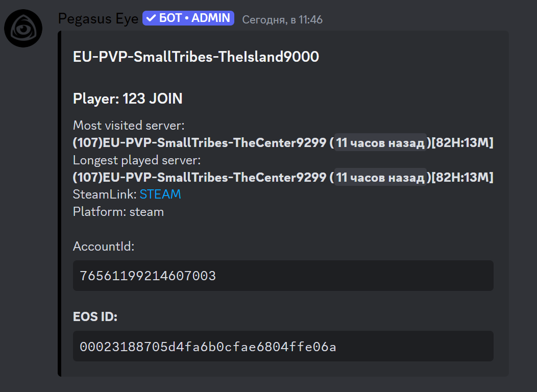Select the AccountId code block
The height and width of the screenshot is (392, 537).
(x=283, y=276)
